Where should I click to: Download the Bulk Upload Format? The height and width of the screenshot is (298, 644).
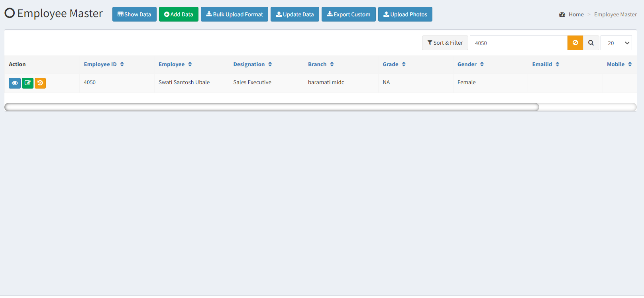click(234, 14)
